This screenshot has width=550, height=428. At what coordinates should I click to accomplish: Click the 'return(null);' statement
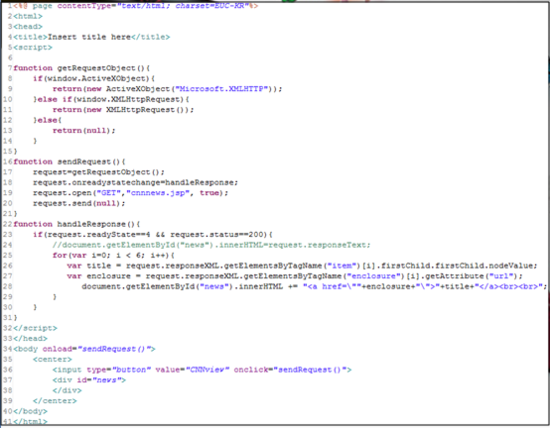pyautogui.click(x=84, y=131)
